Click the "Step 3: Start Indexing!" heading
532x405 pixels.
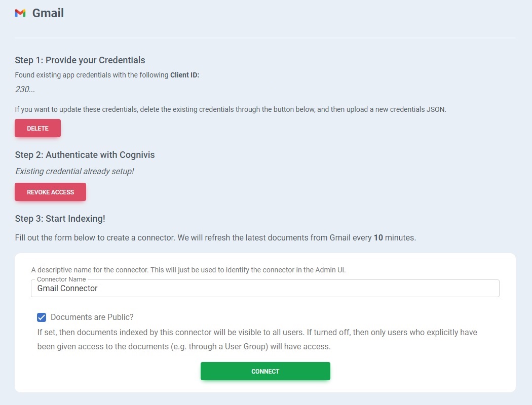coord(60,219)
